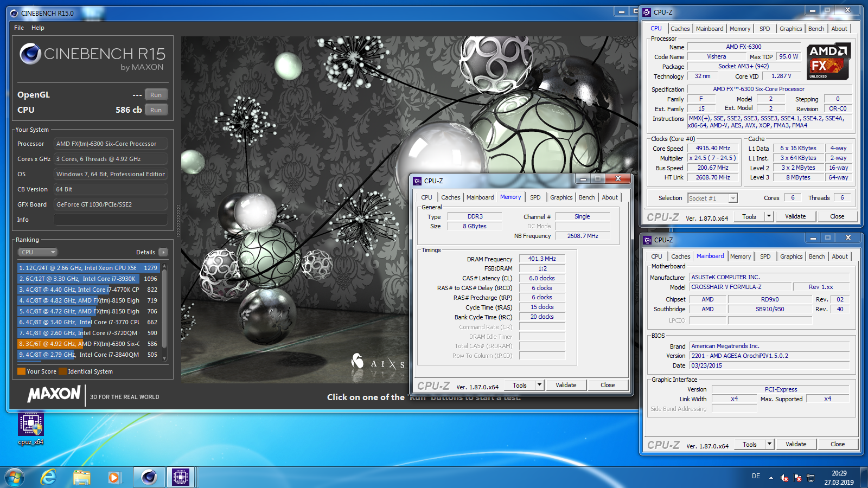
Task: Launch Internet Explorer from the taskbar
Action: pyautogui.click(x=49, y=477)
